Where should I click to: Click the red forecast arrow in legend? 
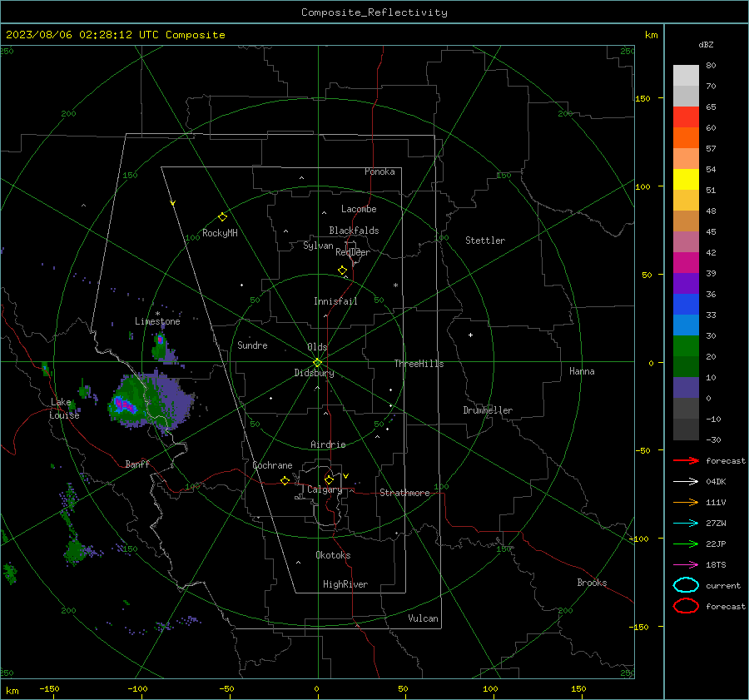686,460
